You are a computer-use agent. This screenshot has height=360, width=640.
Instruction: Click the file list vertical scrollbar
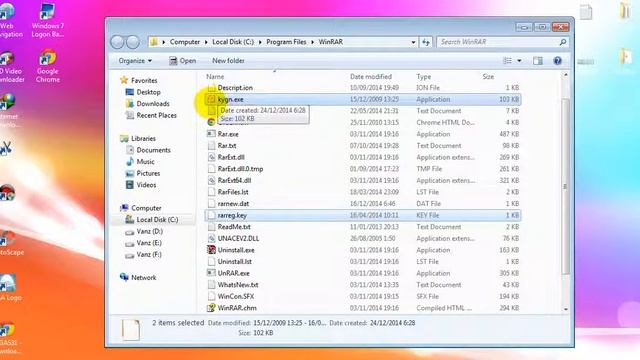[x=566, y=186]
